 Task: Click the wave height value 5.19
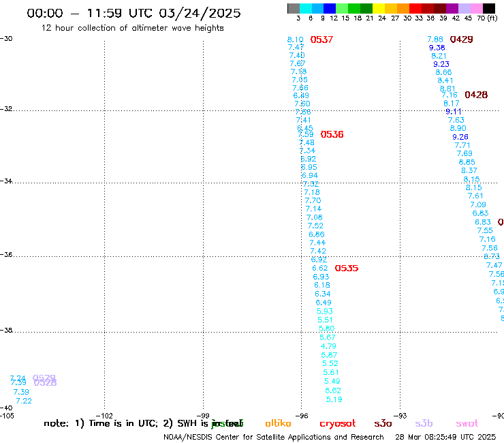[334, 399]
